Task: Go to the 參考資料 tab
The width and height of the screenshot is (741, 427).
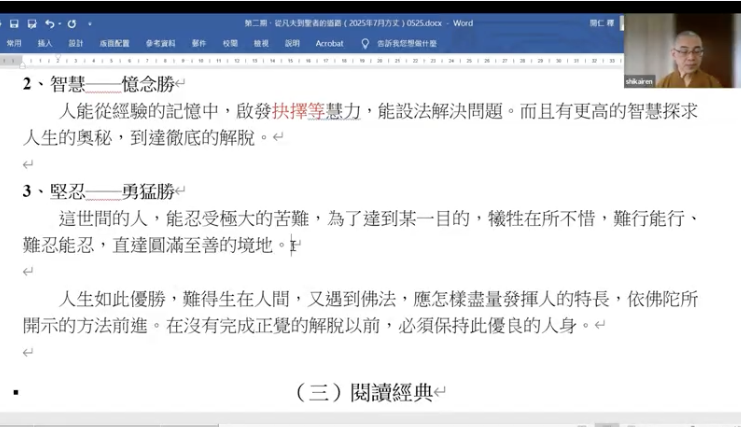Action: tap(160, 44)
